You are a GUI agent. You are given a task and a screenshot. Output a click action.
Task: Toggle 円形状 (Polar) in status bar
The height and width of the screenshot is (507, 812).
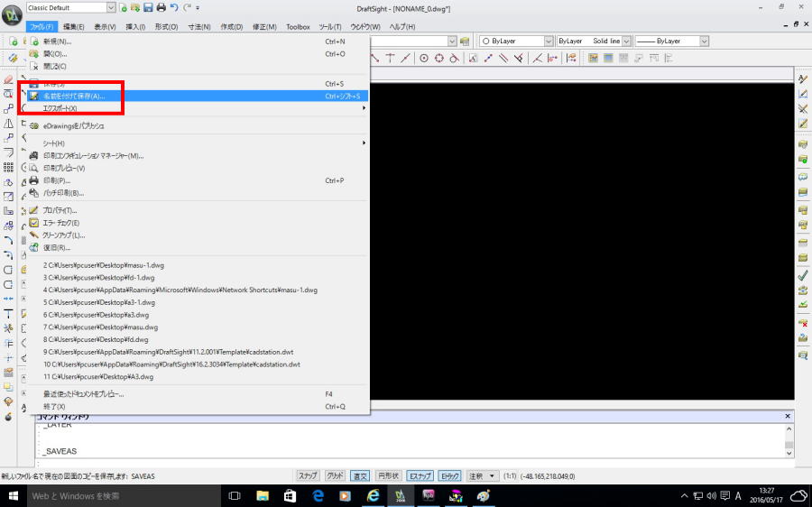coord(388,475)
